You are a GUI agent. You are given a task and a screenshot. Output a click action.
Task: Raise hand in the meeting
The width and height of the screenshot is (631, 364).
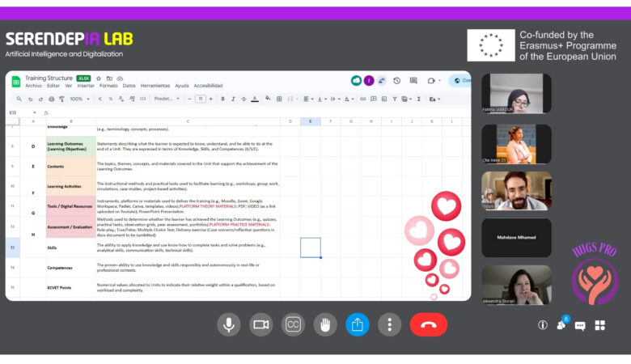[325, 324]
